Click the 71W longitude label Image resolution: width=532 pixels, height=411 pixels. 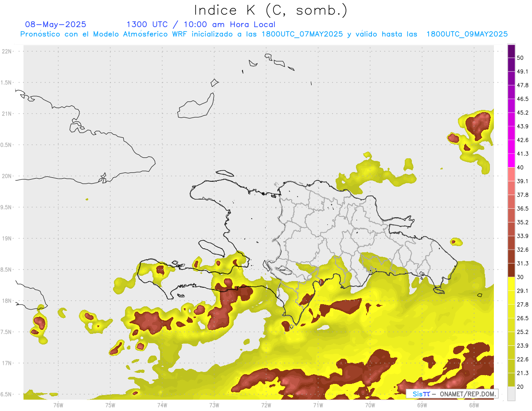(x=318, y=405)
